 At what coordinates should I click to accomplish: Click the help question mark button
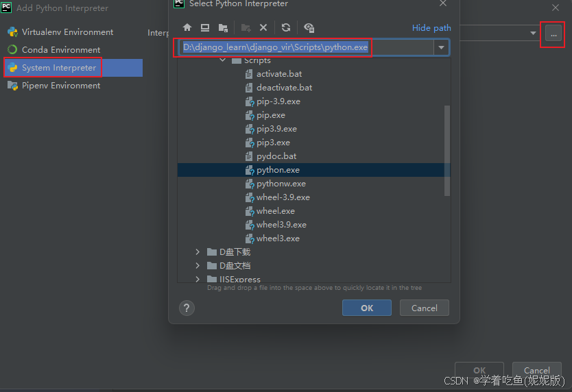click(x=187, y=308)
